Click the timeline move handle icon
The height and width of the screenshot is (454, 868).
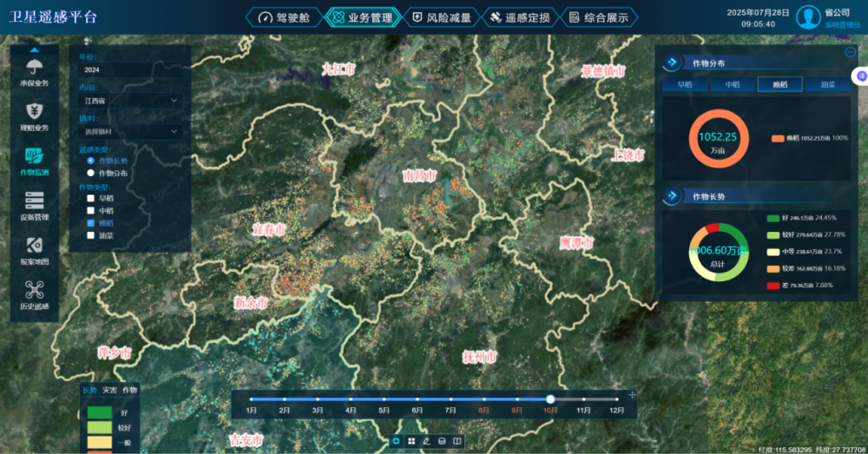632,395
